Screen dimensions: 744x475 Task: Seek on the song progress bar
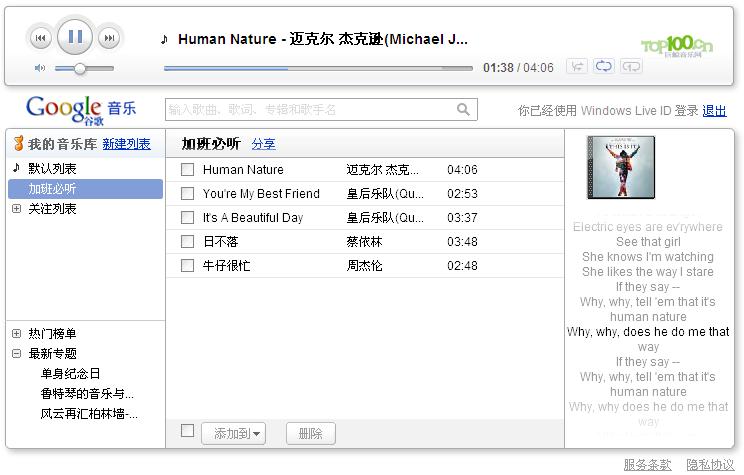318,68
